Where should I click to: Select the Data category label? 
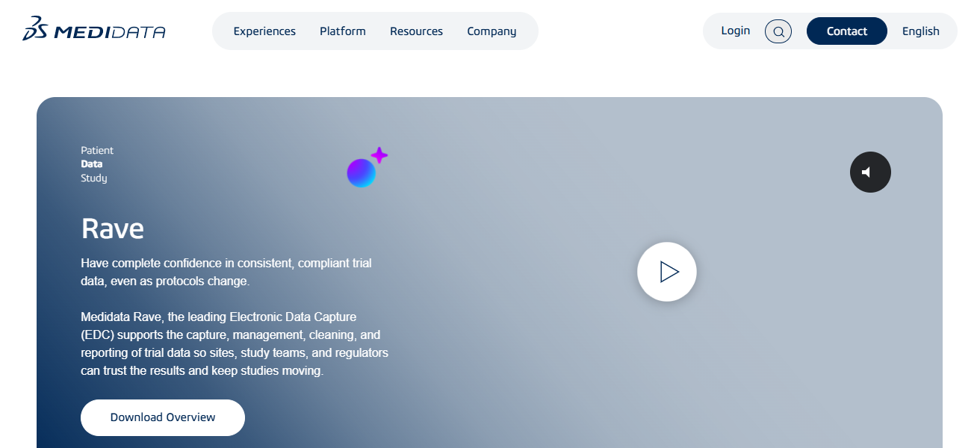pyautogui.click(x=92, y=164)
